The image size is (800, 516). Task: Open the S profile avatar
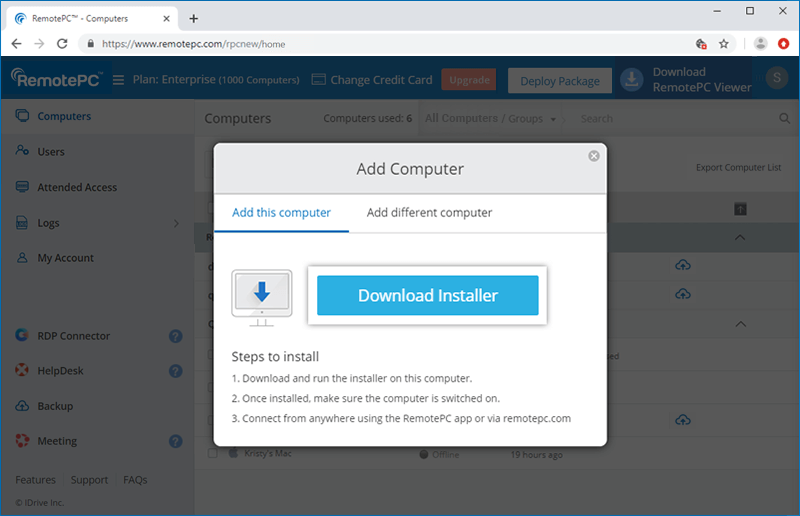point(777,78)
